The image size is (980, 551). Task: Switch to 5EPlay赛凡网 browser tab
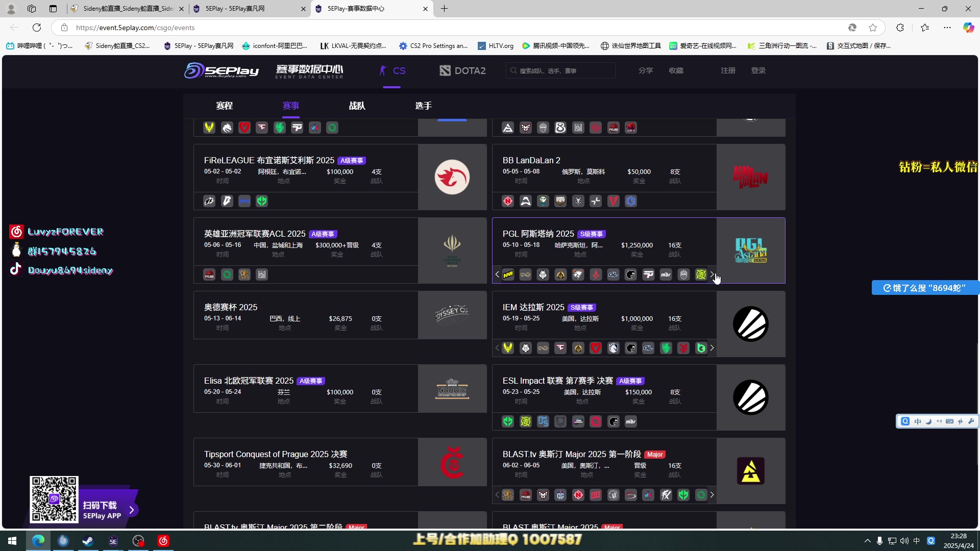click(250, 9)
